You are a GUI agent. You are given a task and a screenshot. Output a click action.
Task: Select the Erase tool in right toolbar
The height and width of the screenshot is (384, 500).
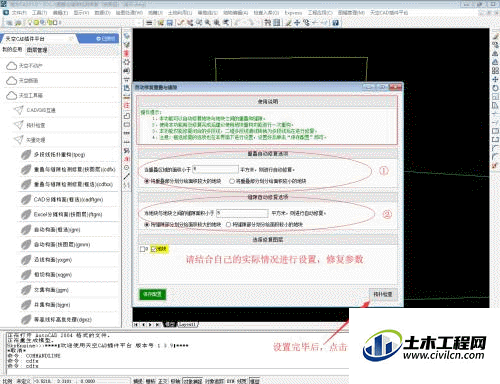(x=495, y=36)
